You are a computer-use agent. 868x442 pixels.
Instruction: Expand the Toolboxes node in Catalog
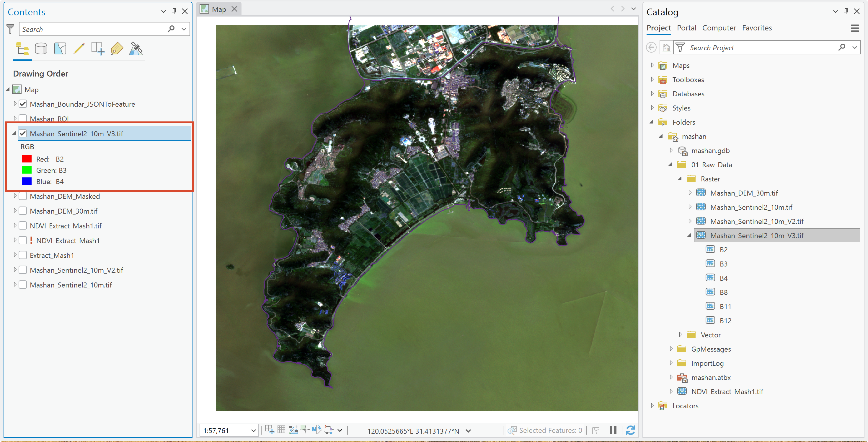(x=652, y=79)
